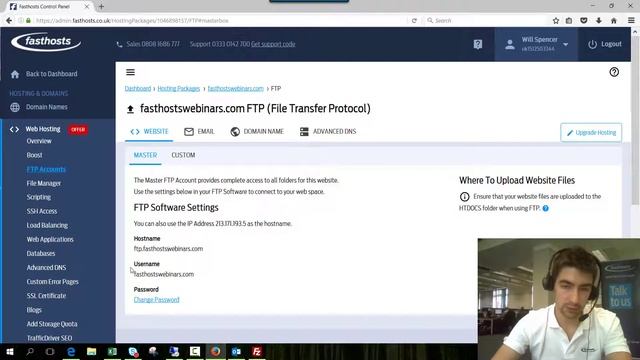Click the Fasthosts Control Panel browser tab
640x360 pixels.
point(49,7)
